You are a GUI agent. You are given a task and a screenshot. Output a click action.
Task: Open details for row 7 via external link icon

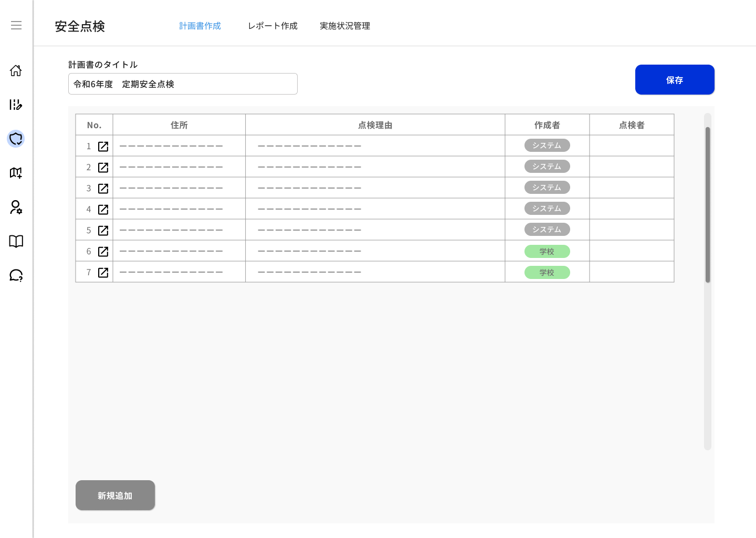point(103,272)
